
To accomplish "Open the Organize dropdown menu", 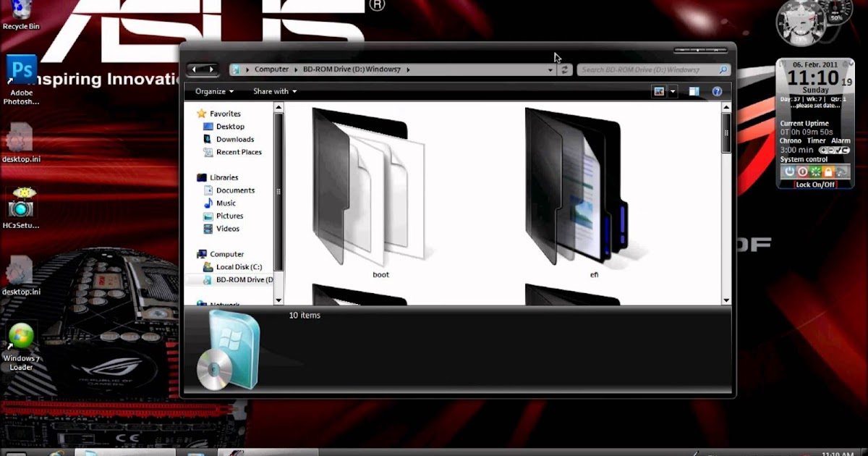I will [215, 91].
